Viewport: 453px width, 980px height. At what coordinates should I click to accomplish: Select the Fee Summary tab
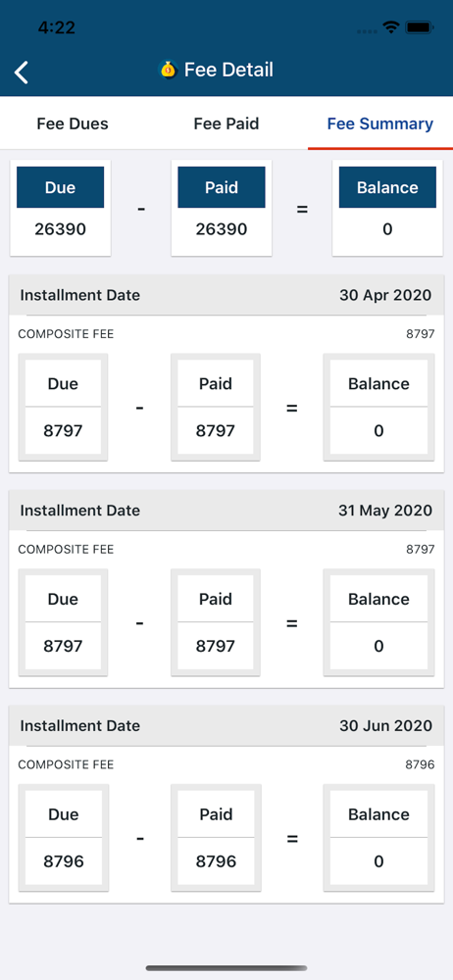pyautogui.click(x=380, y=123)
